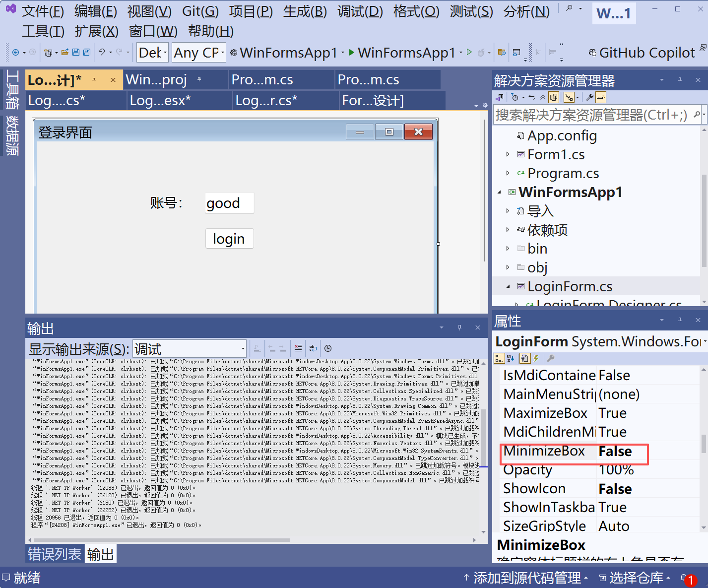Click the Properties wrench icon in Solution Explorer
The height and width of the screenshot is (588, 708).
point(589,97)
